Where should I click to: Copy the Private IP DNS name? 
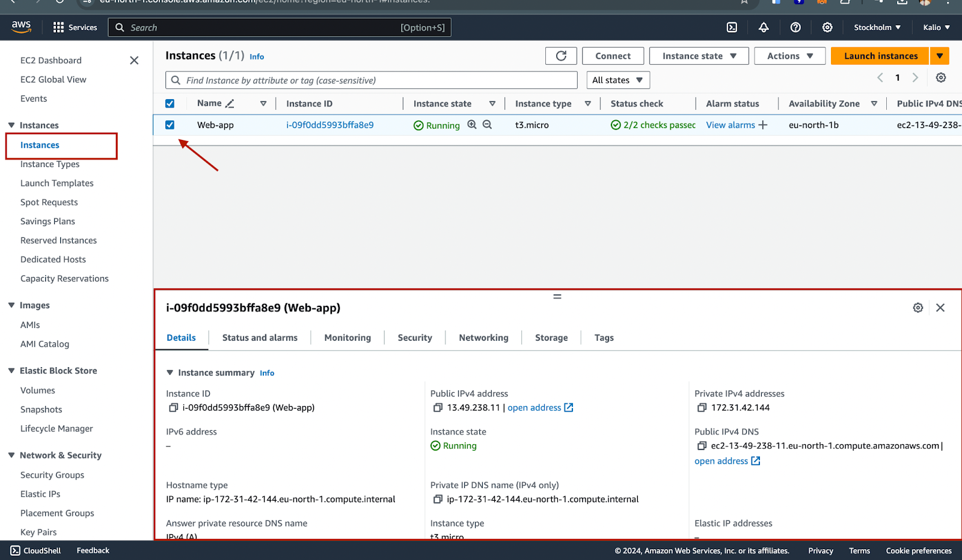(438, 499)
